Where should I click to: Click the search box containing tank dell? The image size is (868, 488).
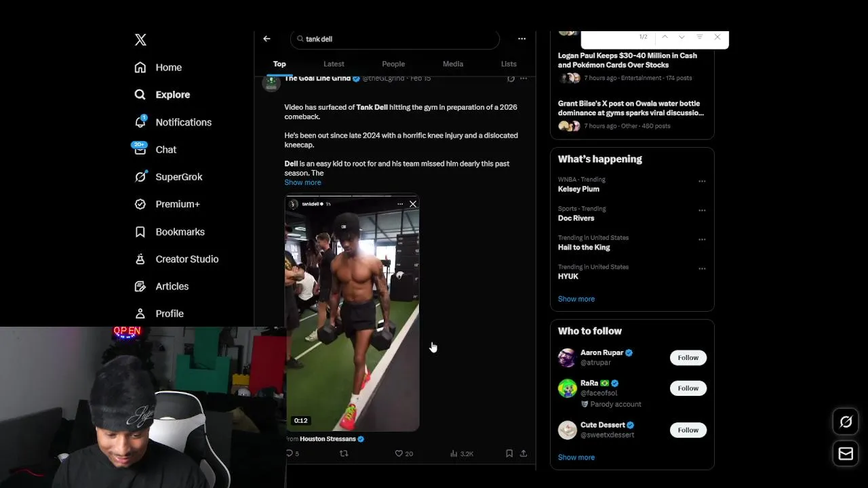(x=395, y=39)
